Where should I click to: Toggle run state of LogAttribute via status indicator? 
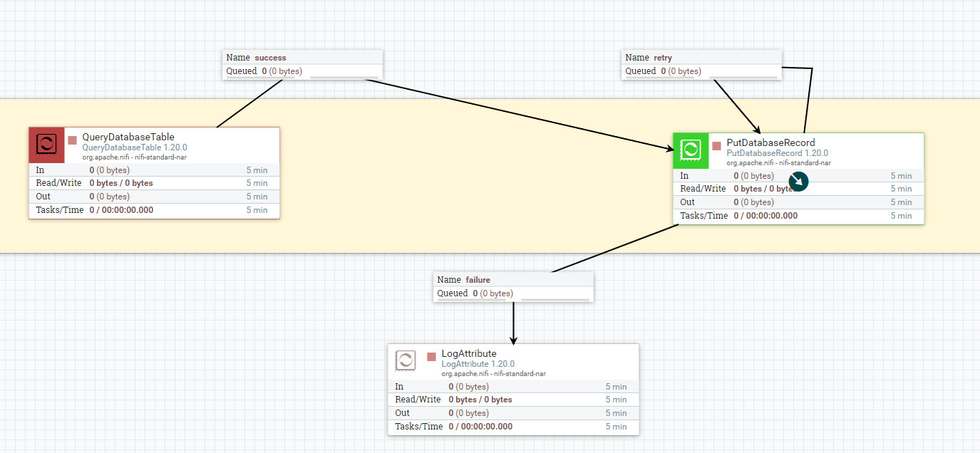point(432,357)
